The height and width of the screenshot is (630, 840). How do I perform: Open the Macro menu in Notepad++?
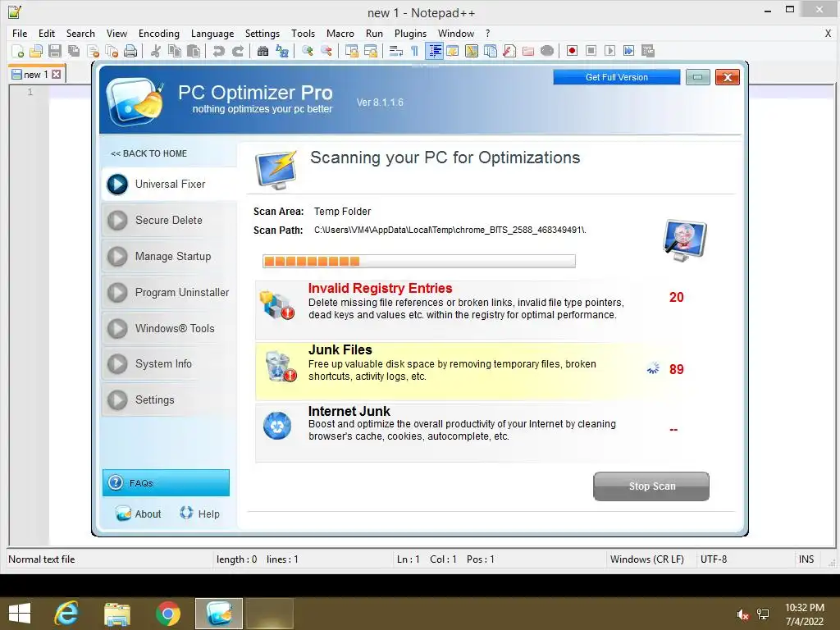pos(340,33)
